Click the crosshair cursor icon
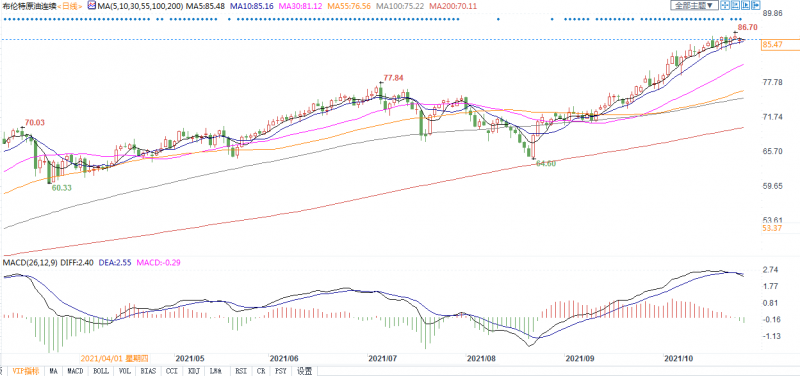The width and height of the screenshot is (800, 376). pyautogui.click(x=725, y=5)
